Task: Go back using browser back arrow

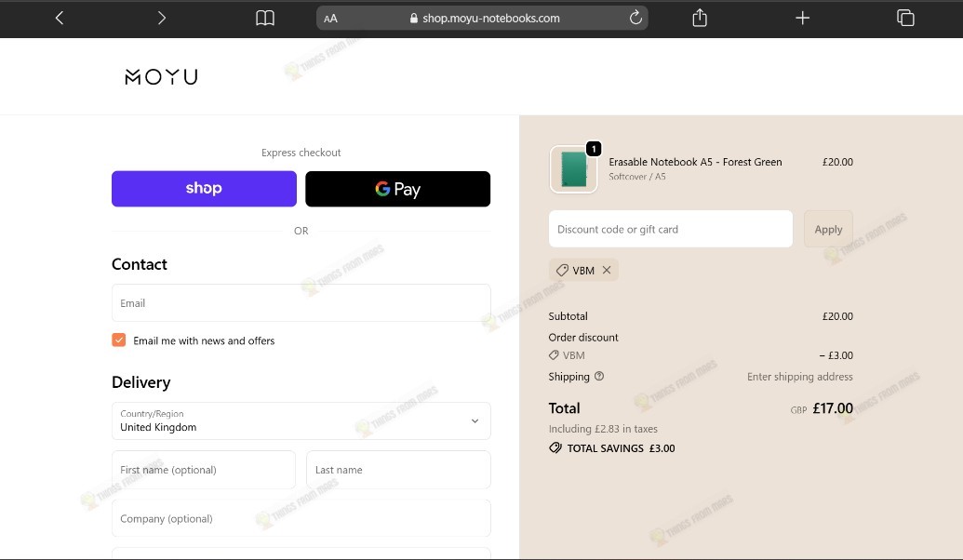Action: [59, 18]
